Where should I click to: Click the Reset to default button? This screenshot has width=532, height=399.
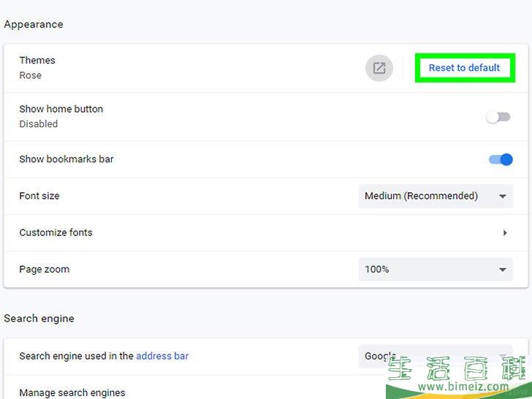pyautogui.click(x=464, y=68)
